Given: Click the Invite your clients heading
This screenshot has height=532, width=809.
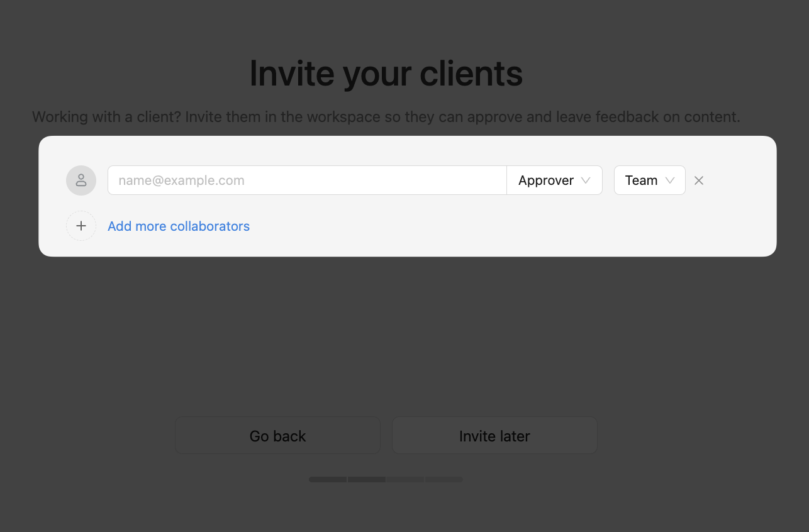Looking at the screenshot, I should coord(386,74).
